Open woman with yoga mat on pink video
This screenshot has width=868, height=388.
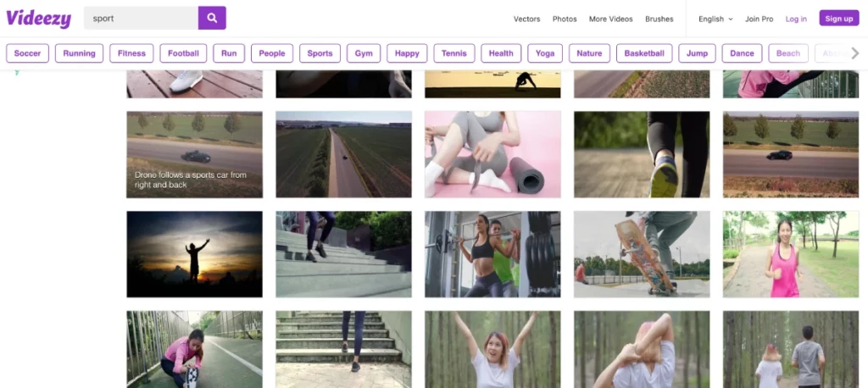[492, 154]
